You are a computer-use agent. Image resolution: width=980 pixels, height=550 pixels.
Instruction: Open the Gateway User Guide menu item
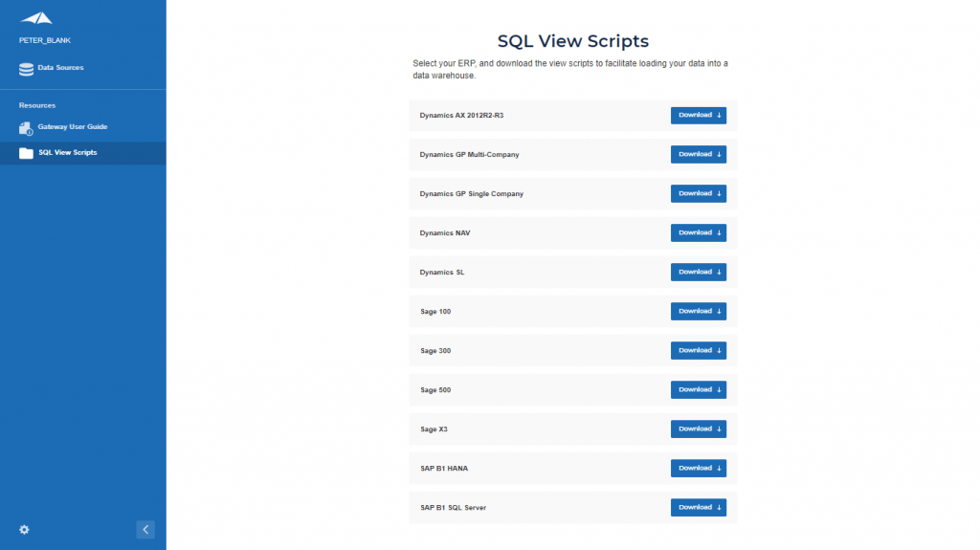tap(83, 127)
